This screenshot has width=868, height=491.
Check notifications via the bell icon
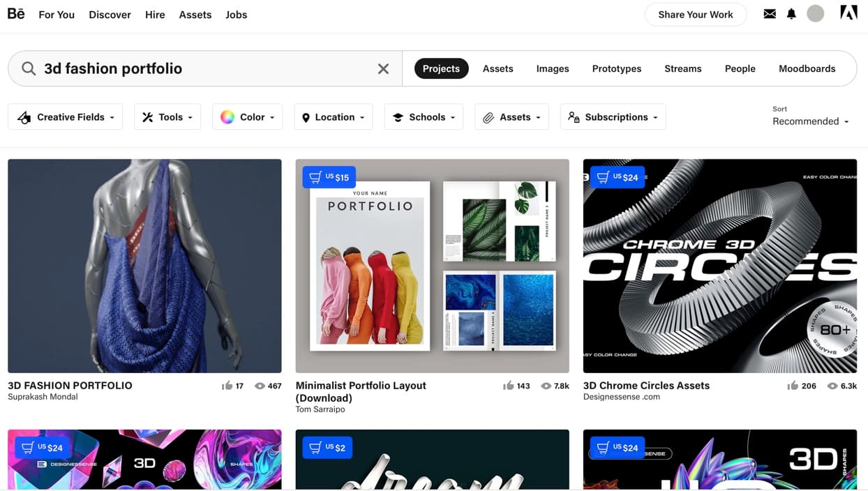point(791,13)
